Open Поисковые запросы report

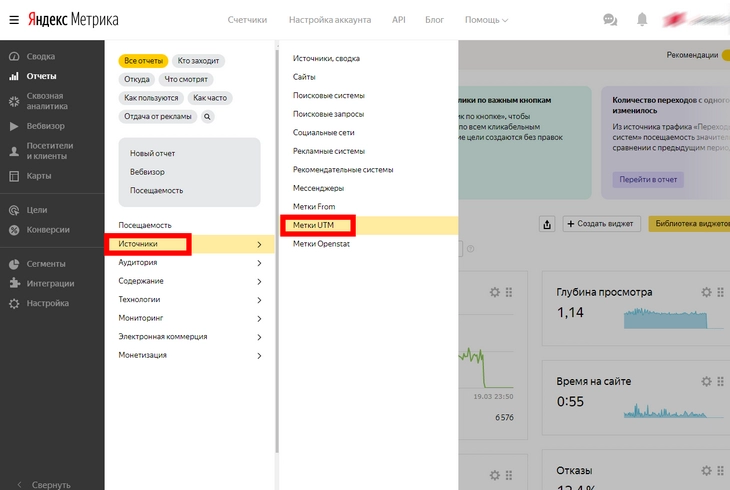[x=328, y=114]
